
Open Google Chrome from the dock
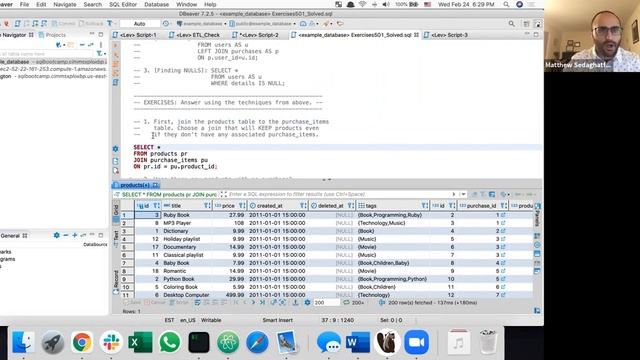[82, 342]
